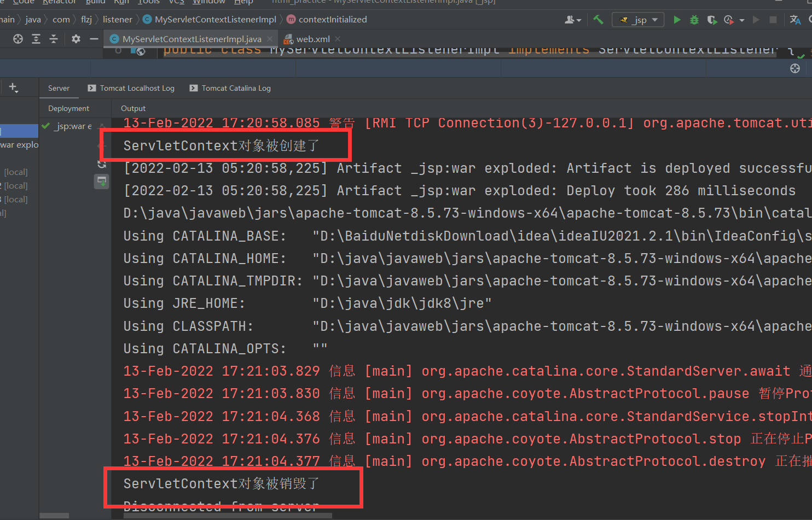Close the web.xml tab
Screen dimensions: 812x520
point(338,39)
